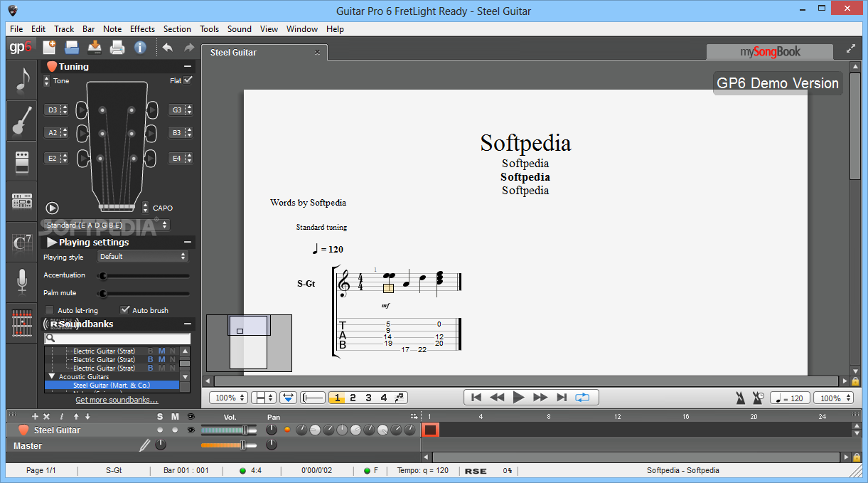The width and height of the screenshot is (868, 483).
Task: Collapse the Tuning section
Action: tap(188, 66)
